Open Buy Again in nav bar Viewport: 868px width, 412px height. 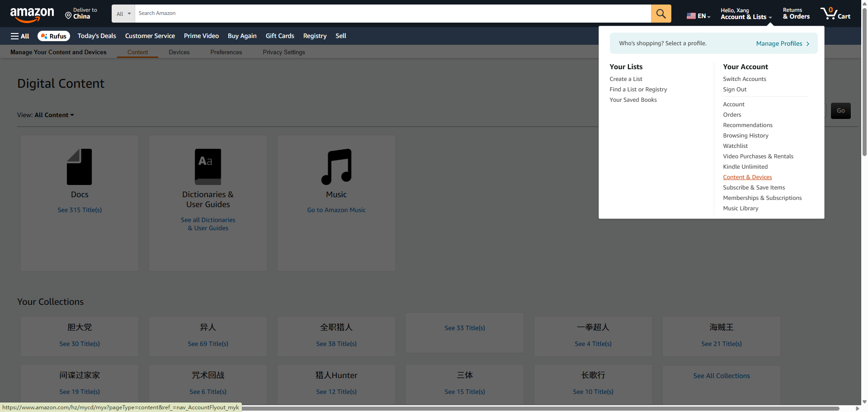tap(242, 36)
